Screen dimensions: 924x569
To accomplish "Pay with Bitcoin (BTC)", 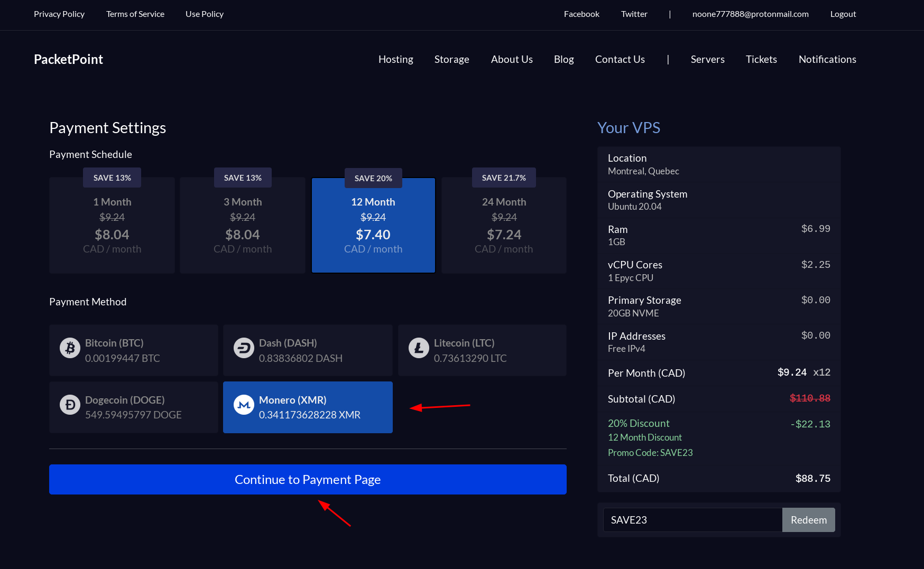I will [134, 350].
